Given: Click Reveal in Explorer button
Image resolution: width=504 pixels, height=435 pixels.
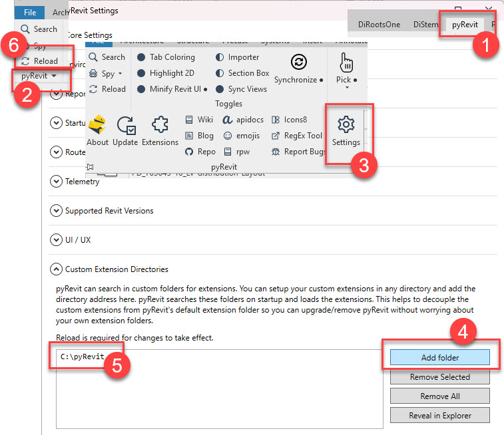Looking at the screenshot, I should 439,416.
